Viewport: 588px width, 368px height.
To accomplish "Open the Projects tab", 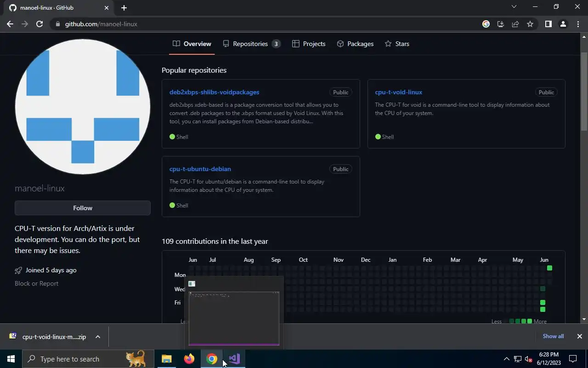I will pyautogui.click(x=309, y=44).
